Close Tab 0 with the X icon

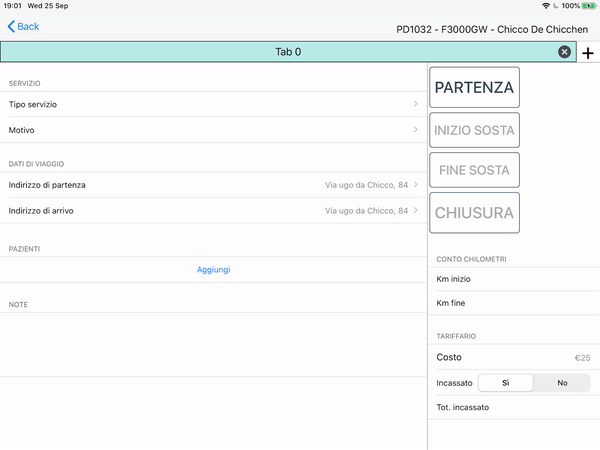(x=564, y=52)
